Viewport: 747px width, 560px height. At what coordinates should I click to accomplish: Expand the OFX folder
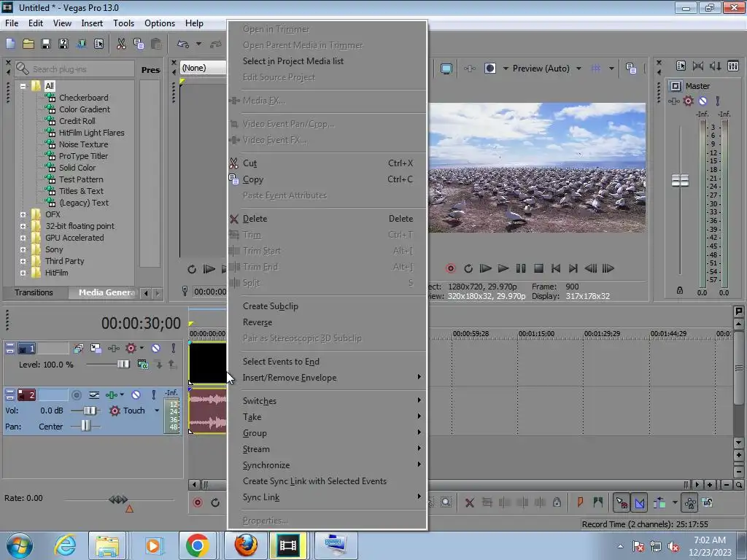[x=23, y=215]
